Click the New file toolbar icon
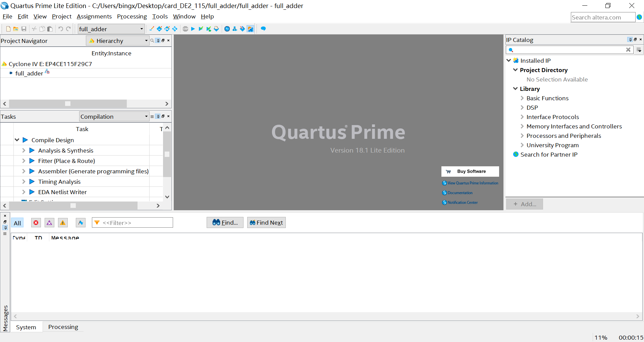 pos(8,29)
